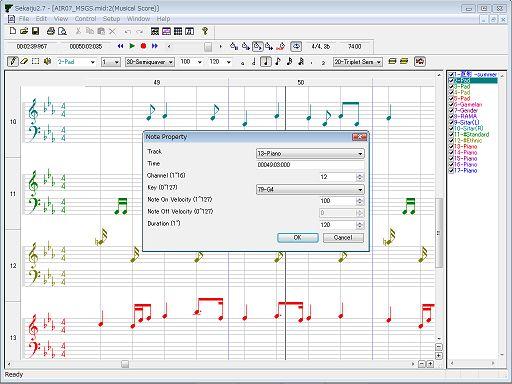The height and width of the screenshot is (384, 512).
Task: Uncheck the 6-Gamelan track checkbox
Action: coord(451,104)
